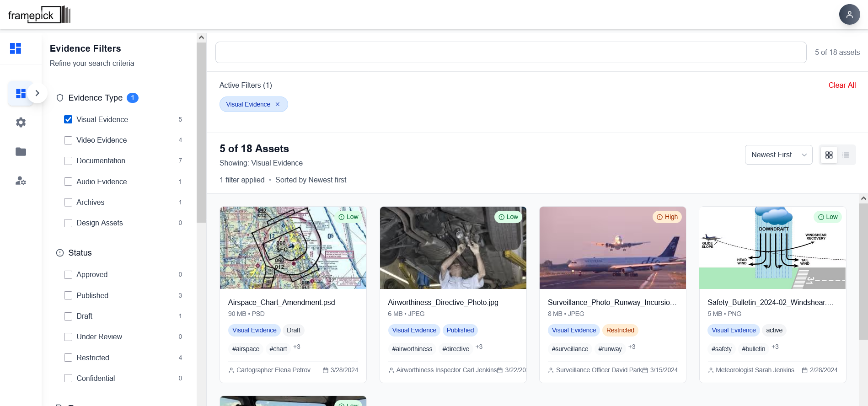
Task: Select the Confidential status checkbox
Action: coord(68,378)
